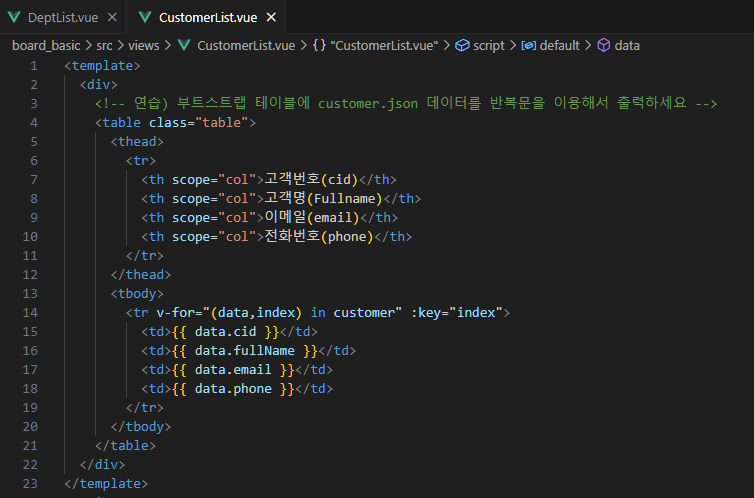
Task: Click v-for attribute on line 14
Action: (176, 313)
